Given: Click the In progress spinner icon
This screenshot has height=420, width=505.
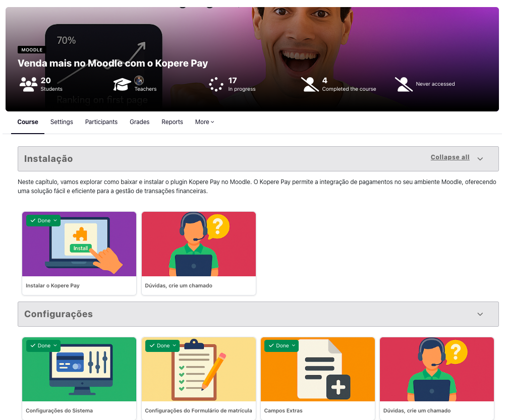Looking at the screenshot, I should 216,84.
